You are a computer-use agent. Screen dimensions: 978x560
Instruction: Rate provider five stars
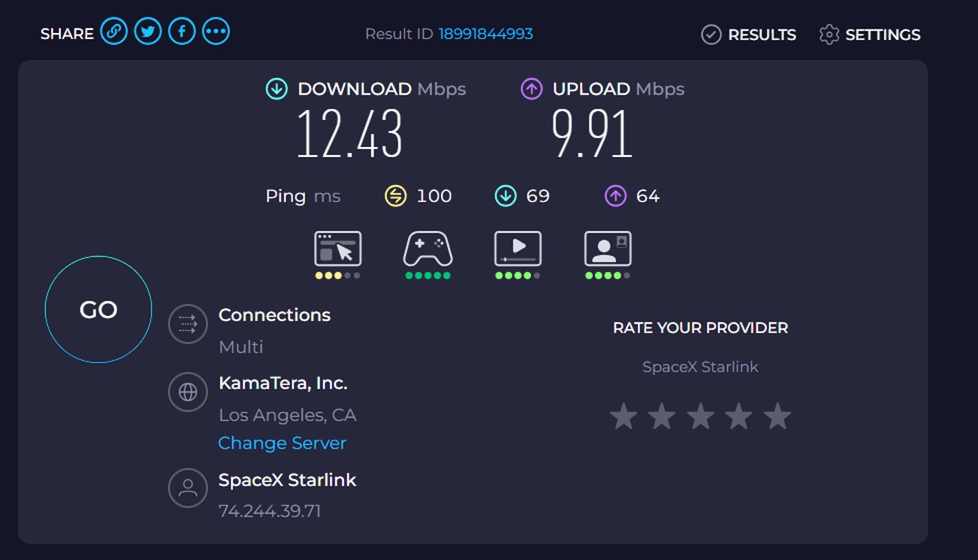click(777, 417)
